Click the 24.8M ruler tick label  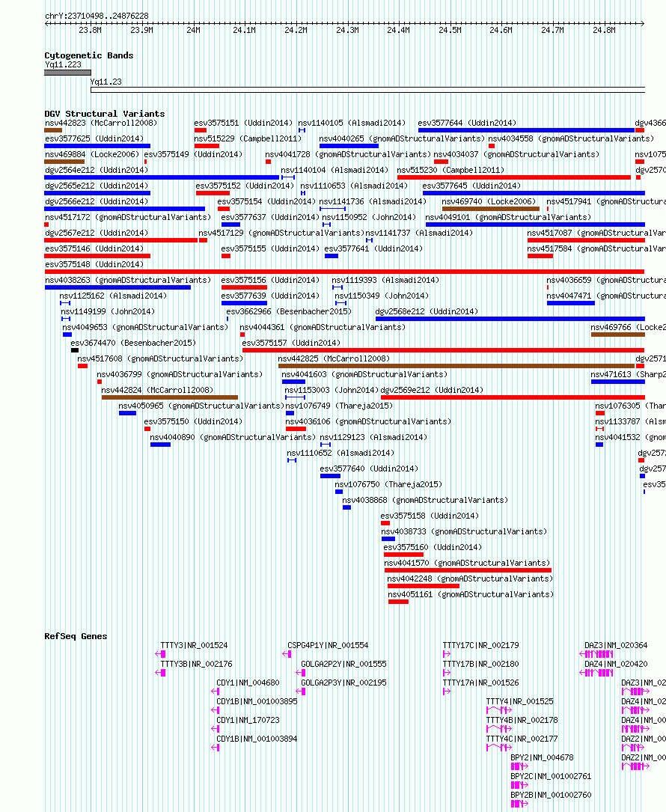tap(605, 30)
